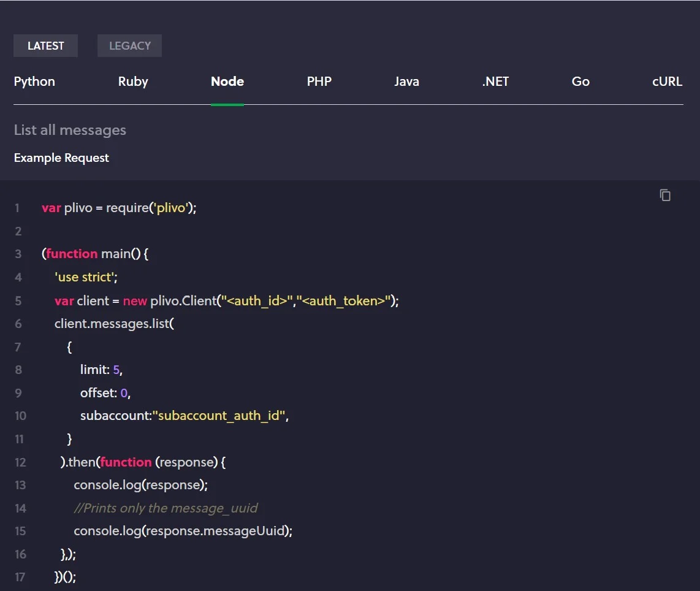Open the Ruby code example tab
Image resolution: width=700 pixels, height=591 pixels.
[x=133, y=82]
